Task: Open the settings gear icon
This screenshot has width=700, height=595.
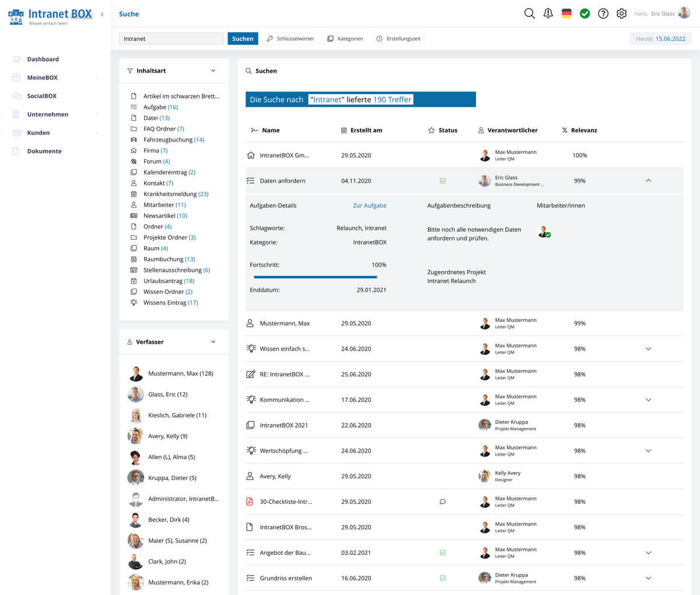Action: click(x=622, y=13)
